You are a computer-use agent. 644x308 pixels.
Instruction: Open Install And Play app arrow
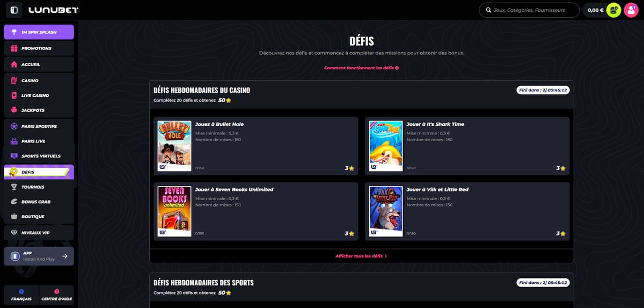64,256
